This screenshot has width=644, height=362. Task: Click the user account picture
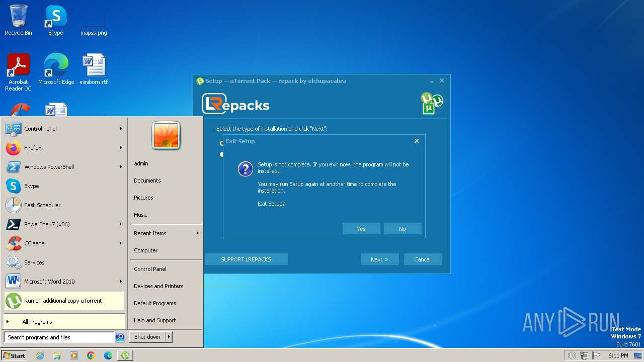[x=166, y=136]
